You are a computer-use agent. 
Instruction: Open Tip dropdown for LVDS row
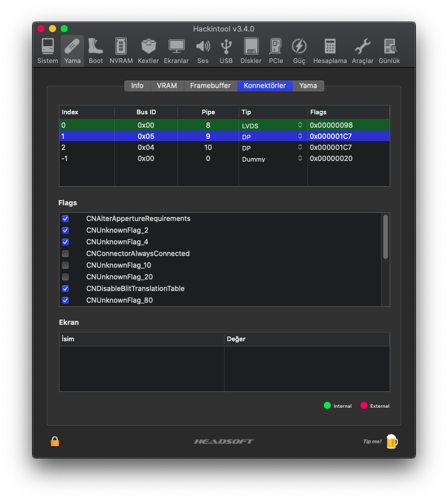[x=300, y=125]
